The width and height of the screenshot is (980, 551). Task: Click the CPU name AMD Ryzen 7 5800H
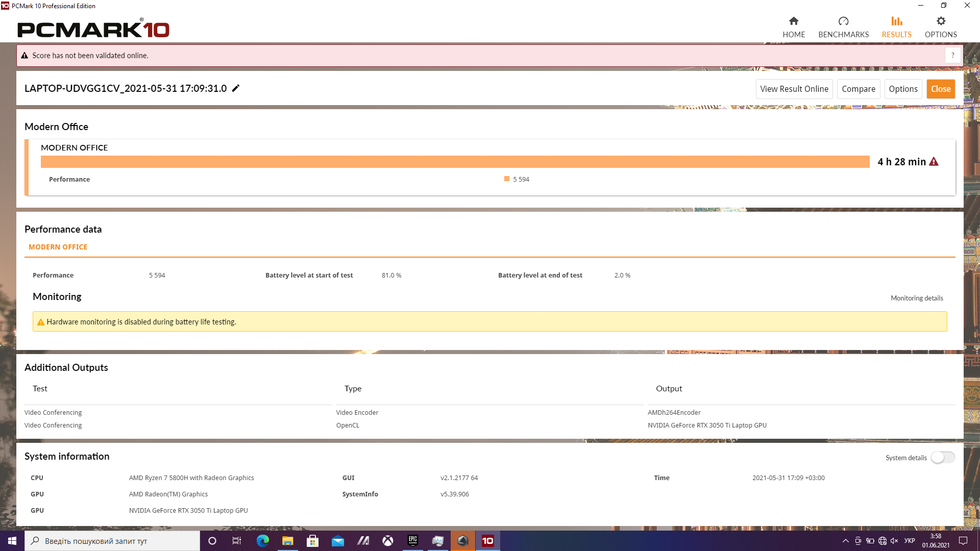click(x=191, y=478)
